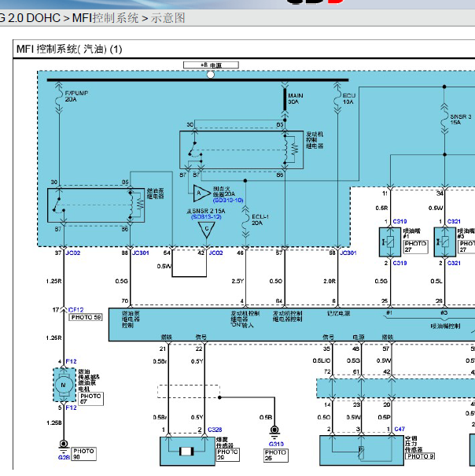Screen dimensions: 475x476
Task: Open C321 connector link at pin 2
Action: [x=454, y=264]
